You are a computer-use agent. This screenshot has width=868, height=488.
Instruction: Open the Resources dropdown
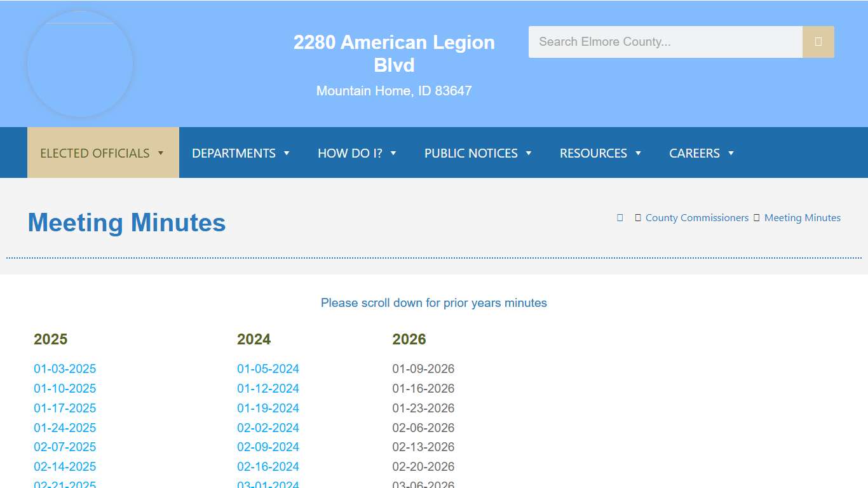point(592,153)
